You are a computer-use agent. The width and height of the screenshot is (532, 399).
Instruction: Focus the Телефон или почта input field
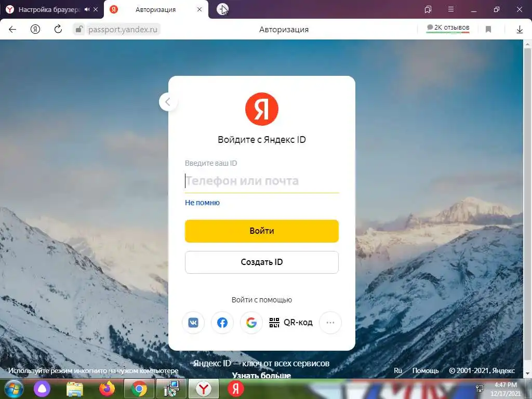click(x=262, y=181)
